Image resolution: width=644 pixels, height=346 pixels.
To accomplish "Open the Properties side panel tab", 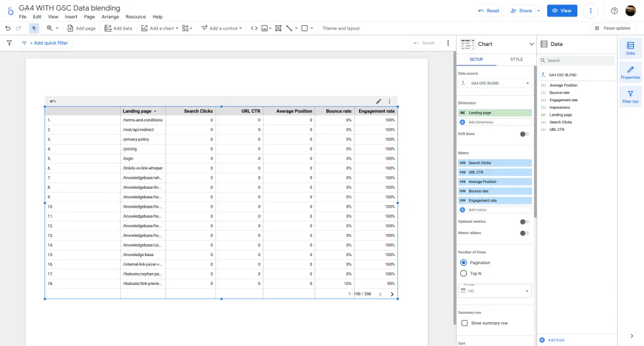I will [630, 73].
